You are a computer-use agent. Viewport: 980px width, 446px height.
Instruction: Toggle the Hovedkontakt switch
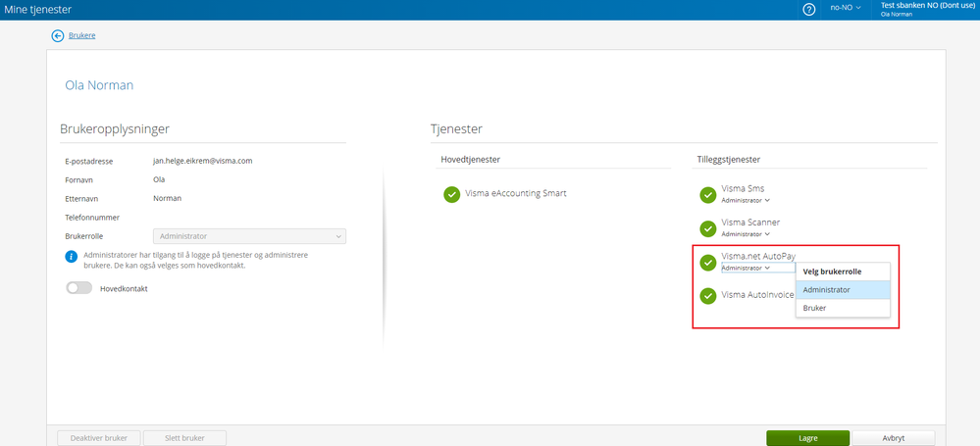79,288
